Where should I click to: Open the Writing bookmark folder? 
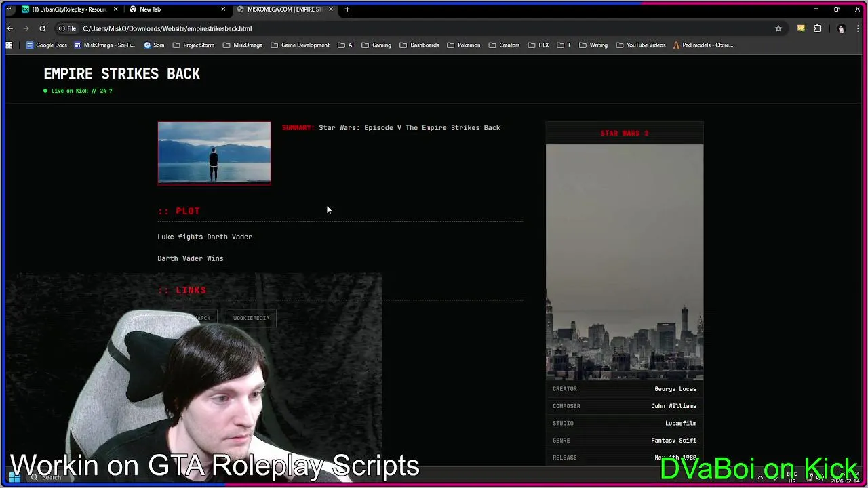click(x=593, y=45)
